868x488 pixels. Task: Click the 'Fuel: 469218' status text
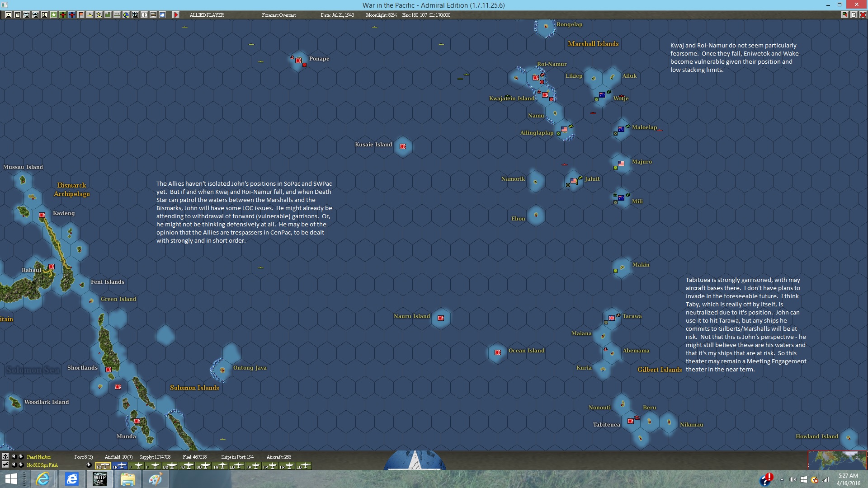pos(195,457)
